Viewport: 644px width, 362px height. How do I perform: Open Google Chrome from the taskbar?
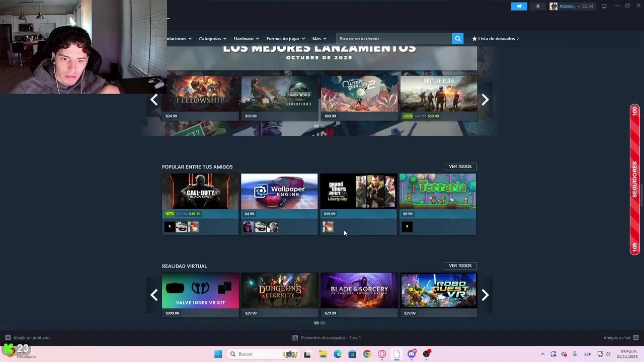(367, 354)
